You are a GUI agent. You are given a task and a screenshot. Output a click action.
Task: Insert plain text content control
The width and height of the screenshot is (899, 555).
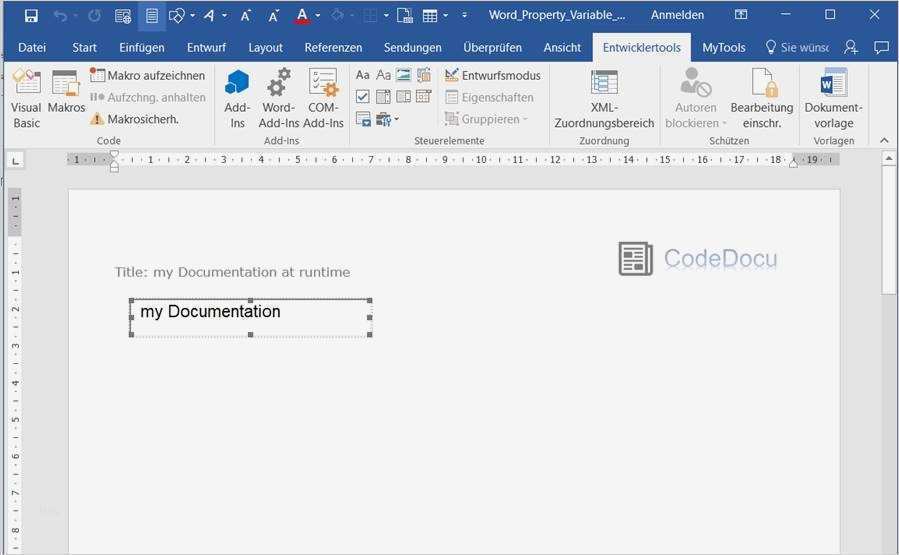(384, 75)
